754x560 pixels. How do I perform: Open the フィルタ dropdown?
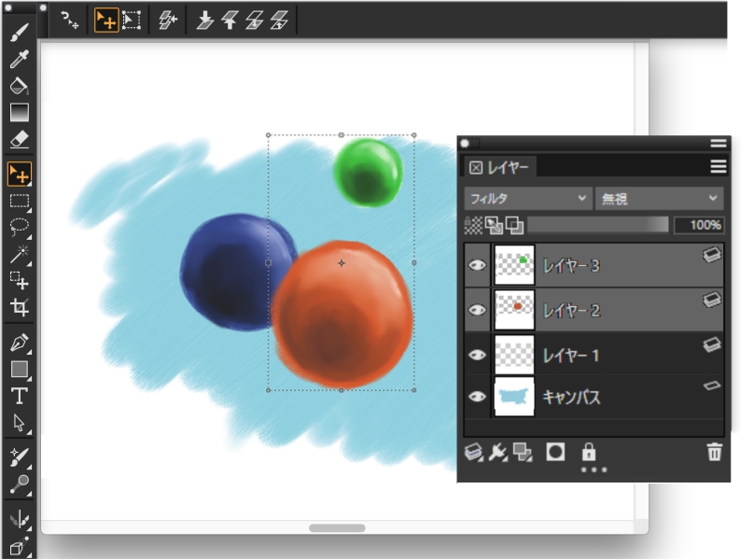(528, 199)
